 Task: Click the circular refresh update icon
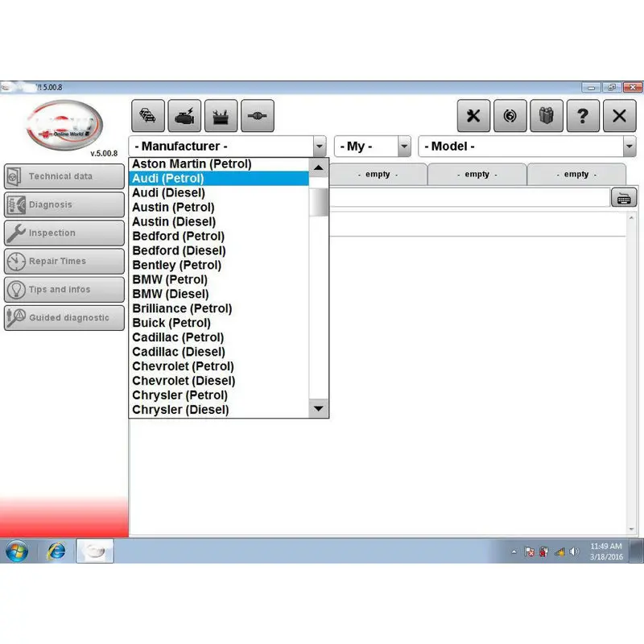(510, 116)
